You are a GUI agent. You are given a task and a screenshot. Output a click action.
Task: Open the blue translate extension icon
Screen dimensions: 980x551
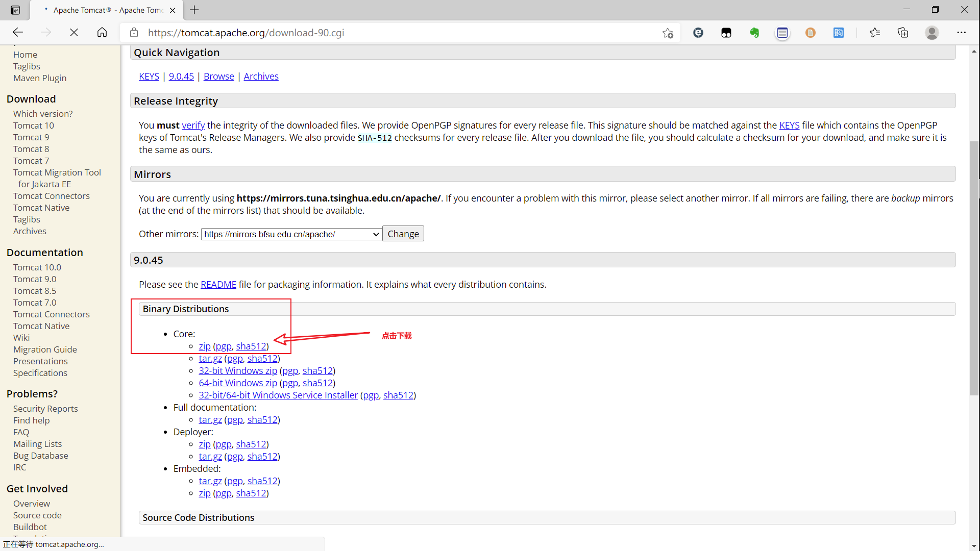(839, 33)
